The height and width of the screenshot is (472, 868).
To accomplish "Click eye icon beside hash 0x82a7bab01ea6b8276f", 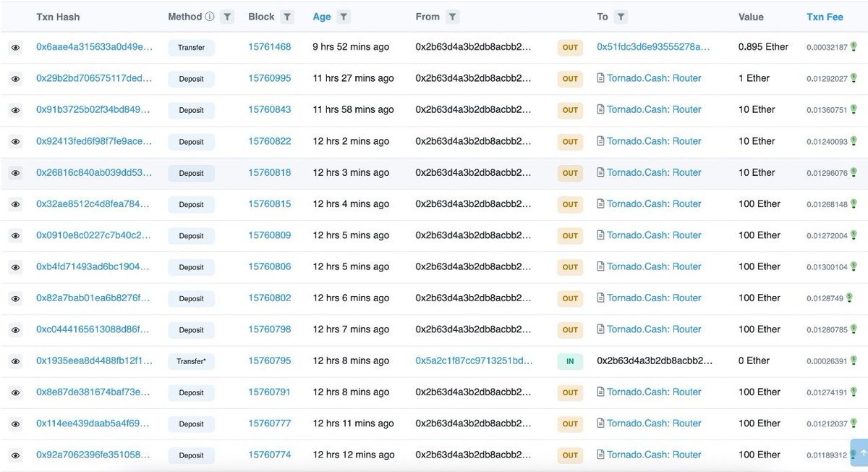I will point(15,298).
